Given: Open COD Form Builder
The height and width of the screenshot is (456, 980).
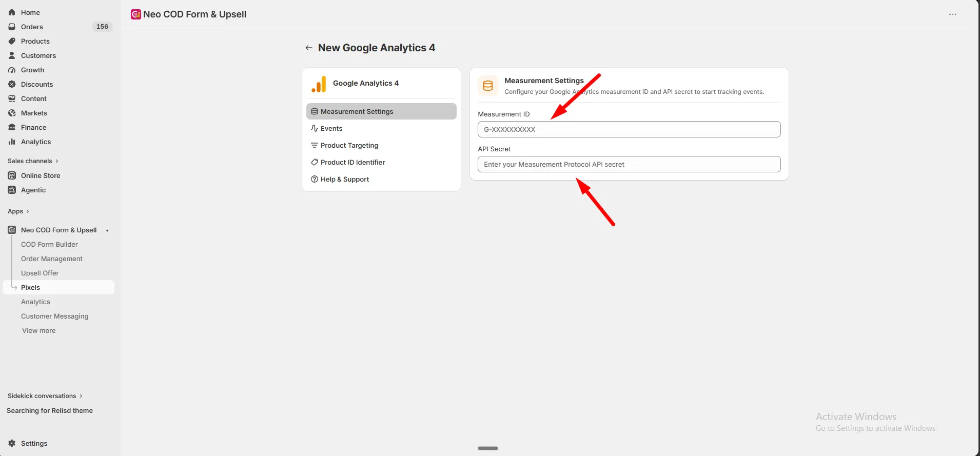Looking at the screenshot, I should 49,244.
